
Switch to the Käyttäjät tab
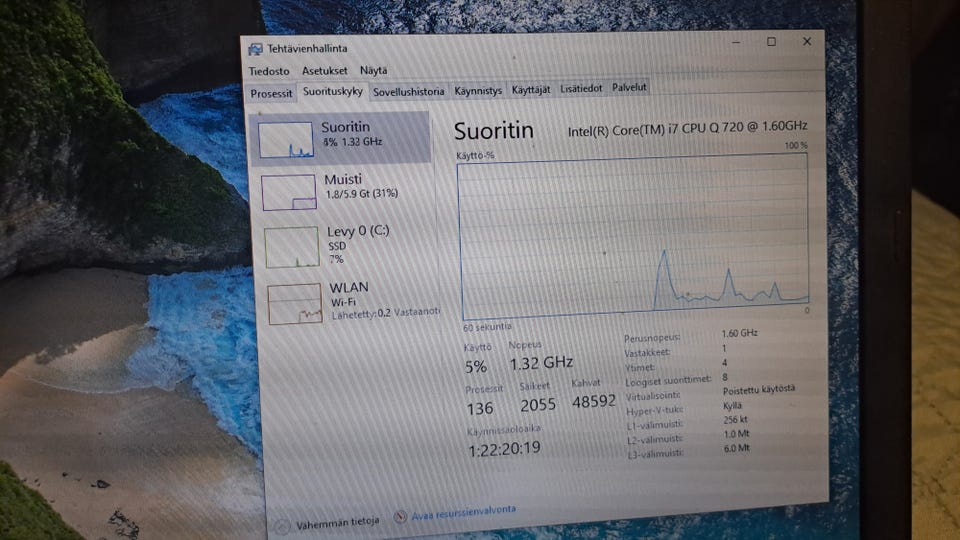531,90
